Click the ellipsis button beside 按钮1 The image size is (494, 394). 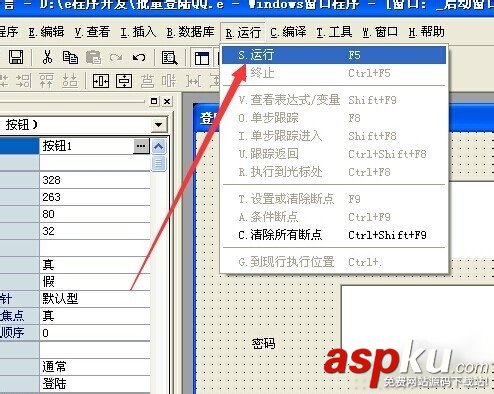(141, 146)
